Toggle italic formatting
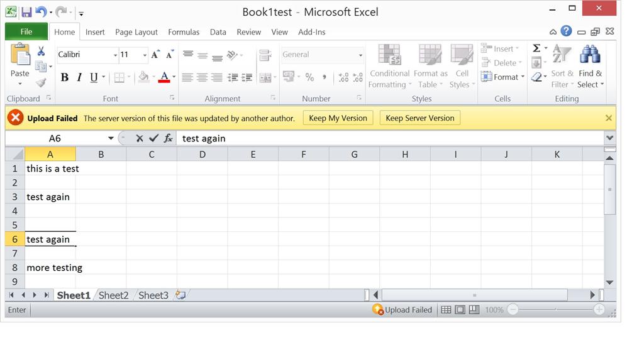Viewport: 644px width, 362px height. (x=78, y=77)
